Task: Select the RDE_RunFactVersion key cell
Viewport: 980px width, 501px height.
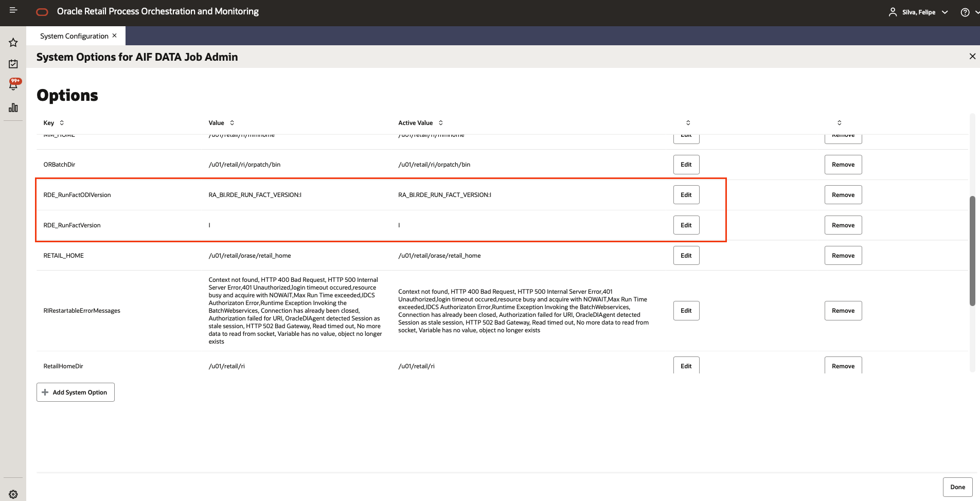Action: [72, 225]
